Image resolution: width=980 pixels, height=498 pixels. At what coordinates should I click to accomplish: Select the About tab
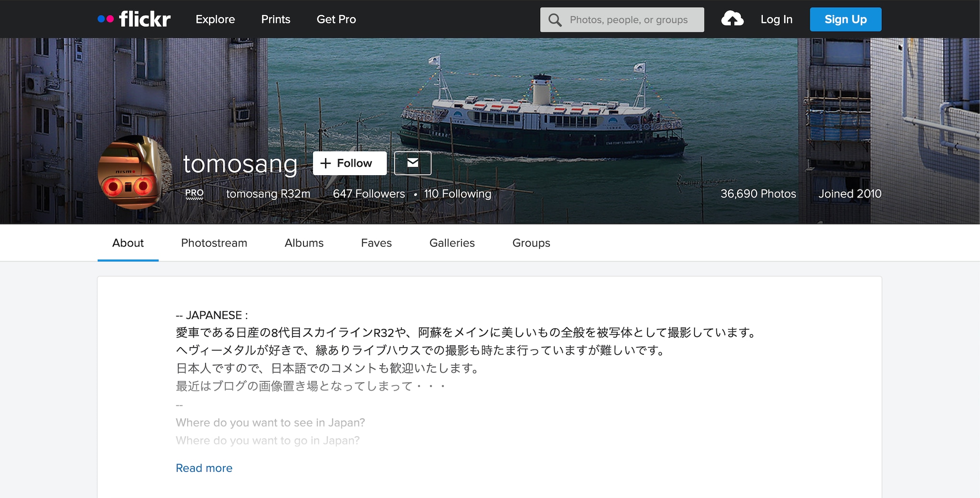tap(128, 243)
